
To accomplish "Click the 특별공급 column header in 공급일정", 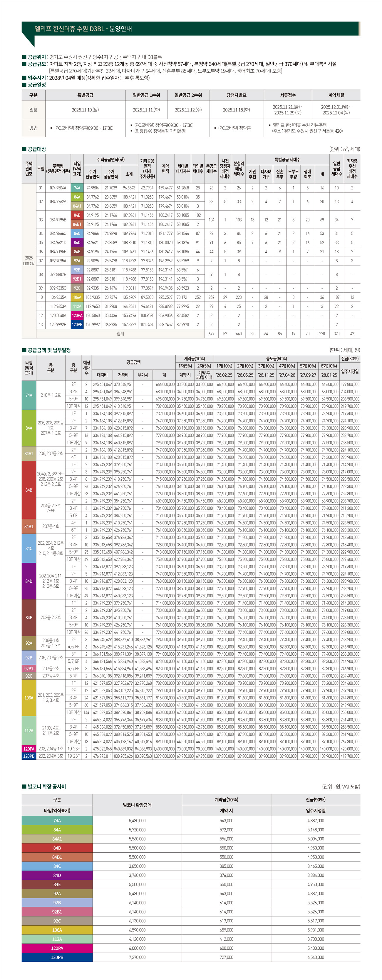I will click(85, 95).
